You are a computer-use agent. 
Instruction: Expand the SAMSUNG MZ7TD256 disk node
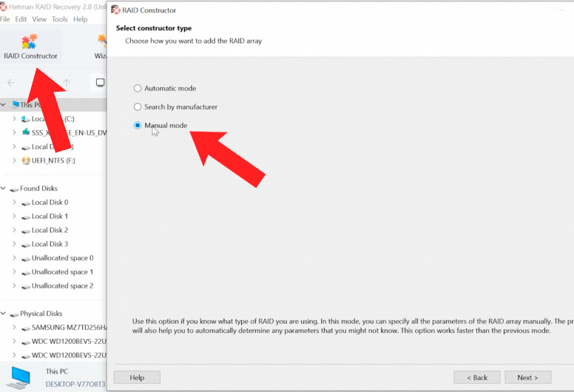click(14, 327)
